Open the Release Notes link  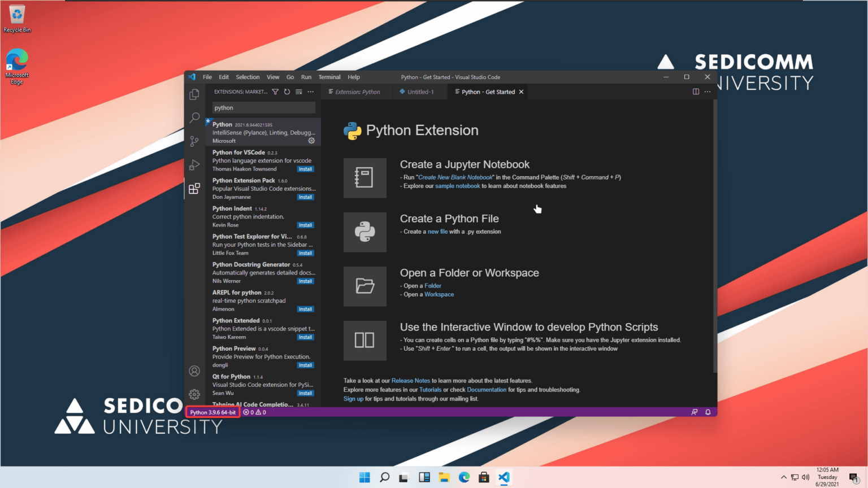(x=411, y=381)
